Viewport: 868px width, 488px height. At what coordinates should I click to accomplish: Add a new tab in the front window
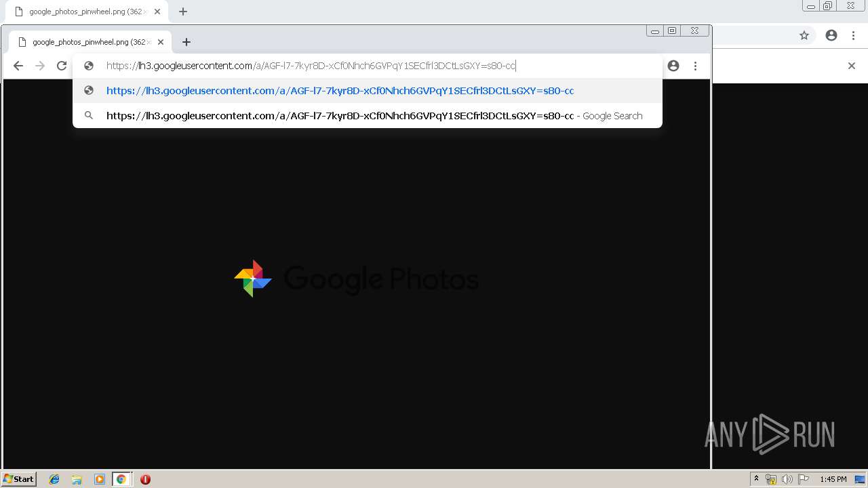186,42
